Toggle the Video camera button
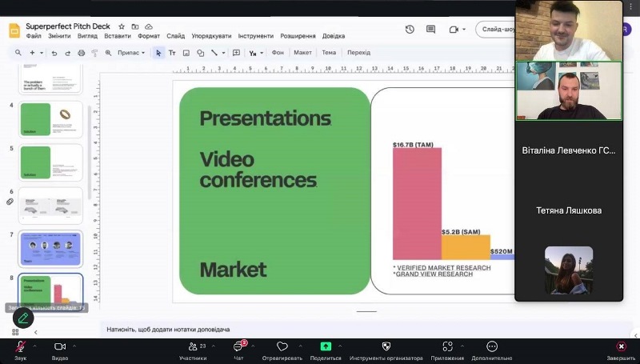Viewport: 640px width, 364px height. (x=59, y=346)
